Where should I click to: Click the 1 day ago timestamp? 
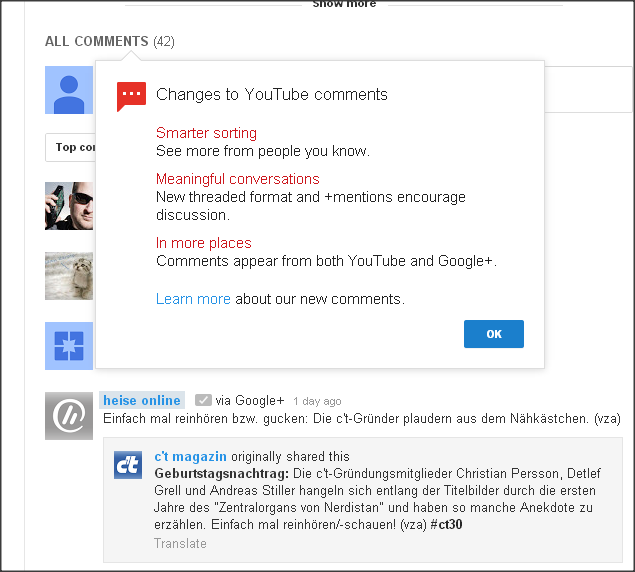click(x=317, y=401)
